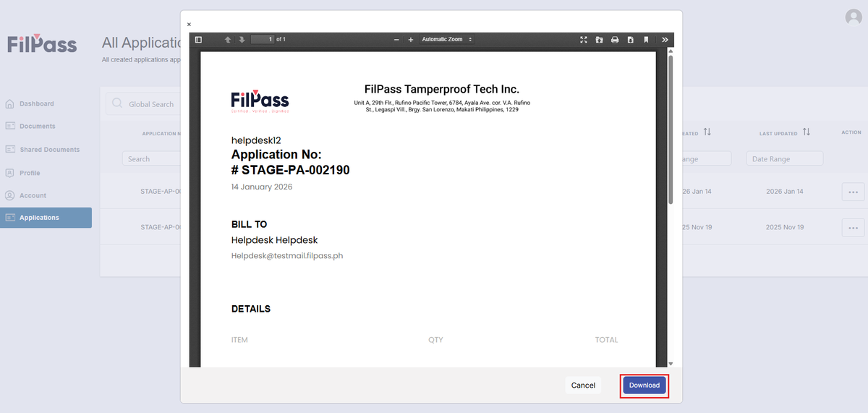Click the Global Search magnifier icon
Image resolution: width=868 pixels, height=413 pixels.
tap(116, 104)
